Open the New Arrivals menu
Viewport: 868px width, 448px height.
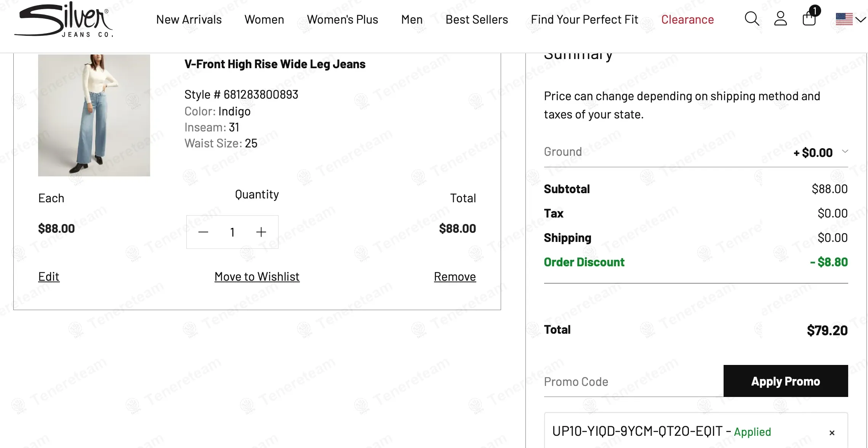pyautogui.click(x=189, y=19)
